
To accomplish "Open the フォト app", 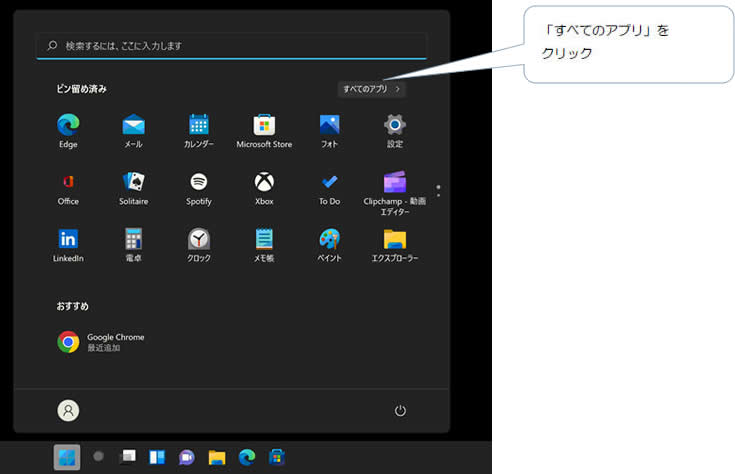I will [x=330, y=131].
